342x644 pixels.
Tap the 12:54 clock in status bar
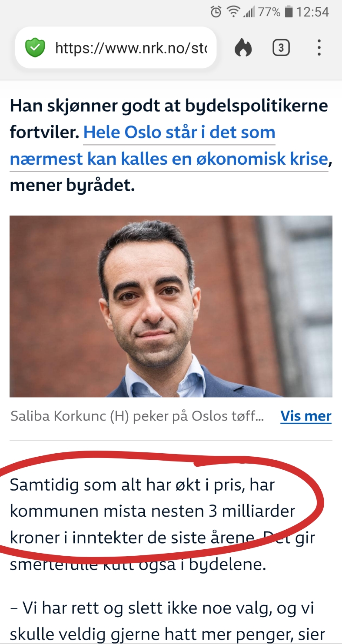tap(313, 12)
